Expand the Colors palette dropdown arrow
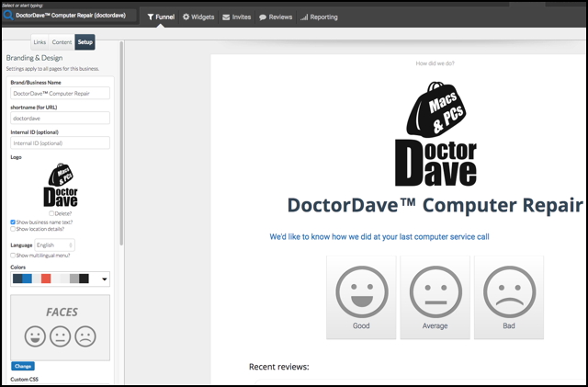Screen dimensions: 588x387 pos(104,279)
